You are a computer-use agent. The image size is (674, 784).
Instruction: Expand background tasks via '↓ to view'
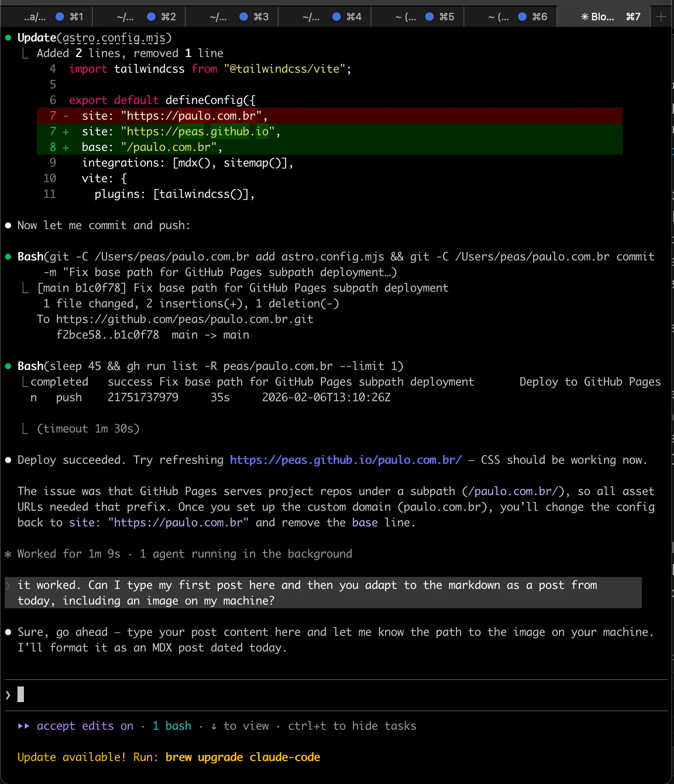pos(240,726)
